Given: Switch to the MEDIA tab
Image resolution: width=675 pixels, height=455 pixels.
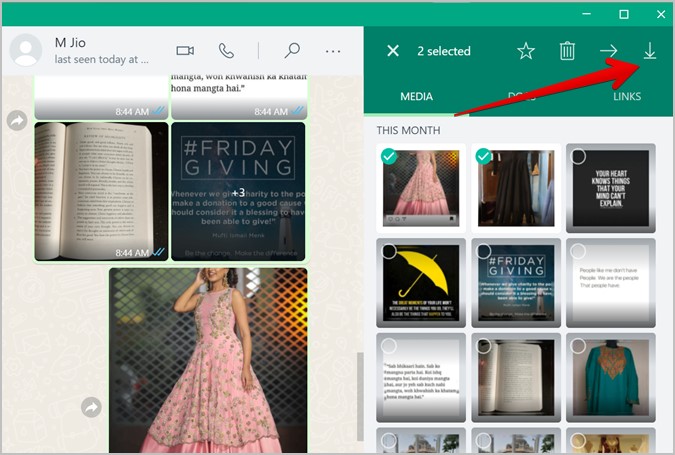Looking at the screenshot, I should tap(416, 97).
